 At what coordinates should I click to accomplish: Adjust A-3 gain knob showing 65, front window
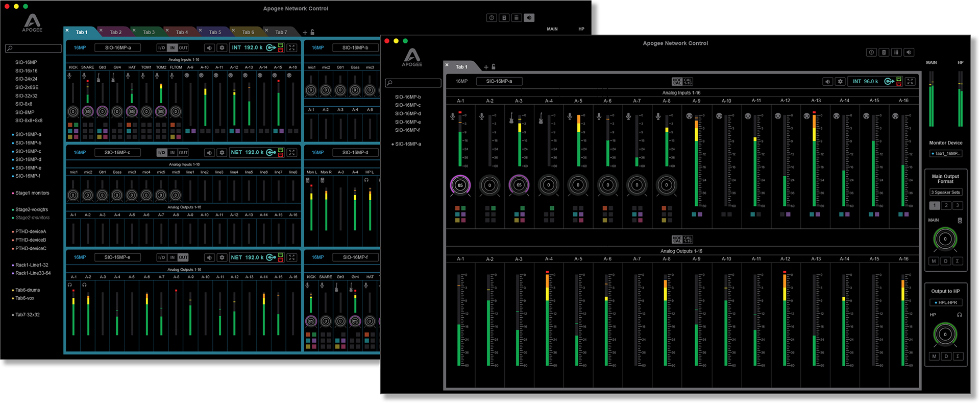click(519, 185)
